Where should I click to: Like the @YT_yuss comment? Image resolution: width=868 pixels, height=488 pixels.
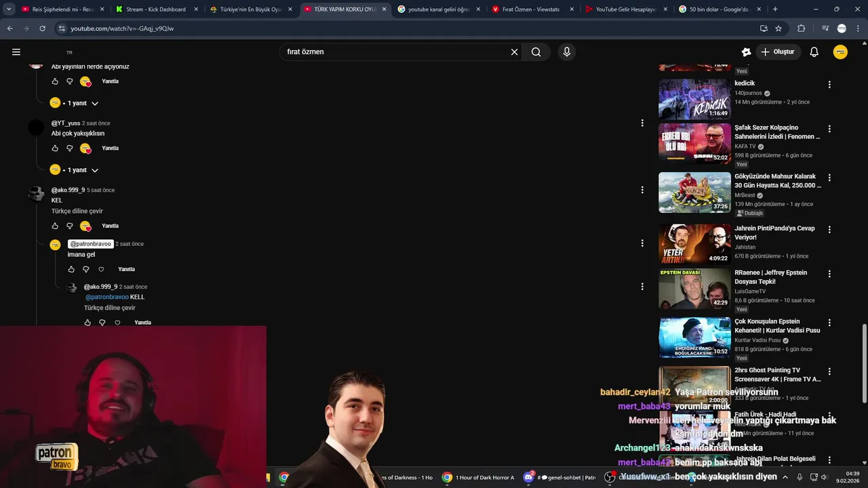(x=55, y=148)
